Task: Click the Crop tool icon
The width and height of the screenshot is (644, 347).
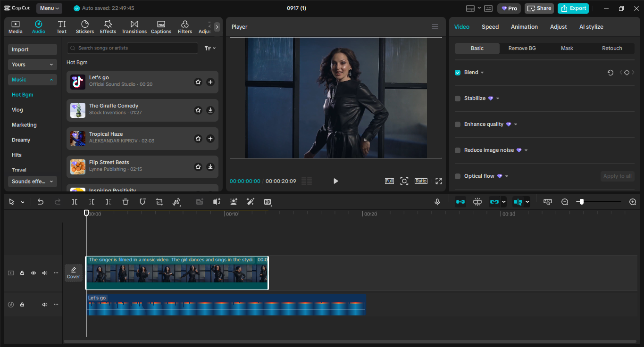Action: coord(159,201)
